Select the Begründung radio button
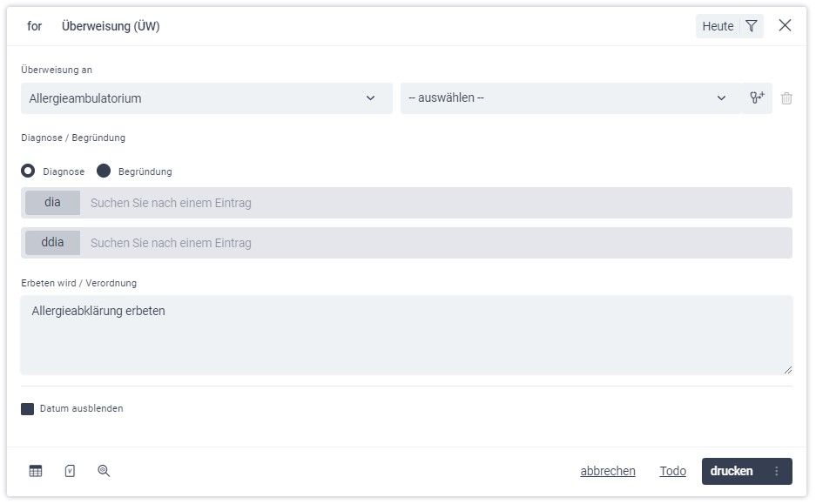The width and height of the screenshot is (816, 504). [x=104, y=171]
